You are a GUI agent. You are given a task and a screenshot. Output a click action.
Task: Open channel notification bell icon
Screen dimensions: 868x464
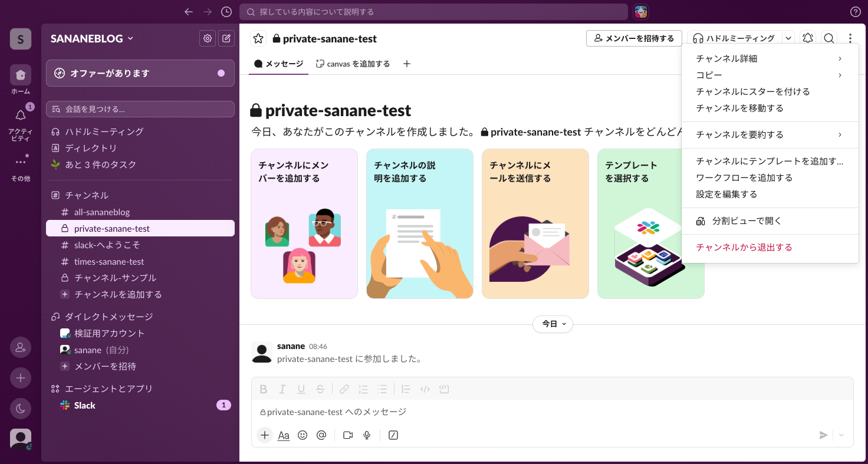808,38
